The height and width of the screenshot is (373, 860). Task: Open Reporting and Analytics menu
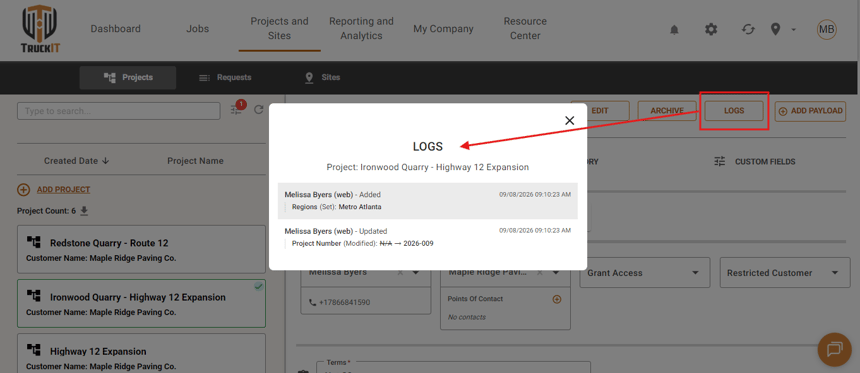click(x=361, y=29)
